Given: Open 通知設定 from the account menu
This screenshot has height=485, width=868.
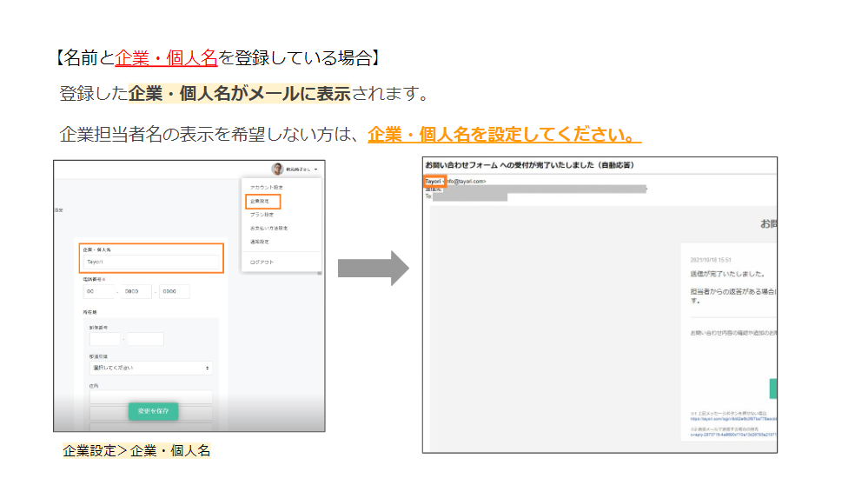Looking at the screenshot, I should coord(260,242).
